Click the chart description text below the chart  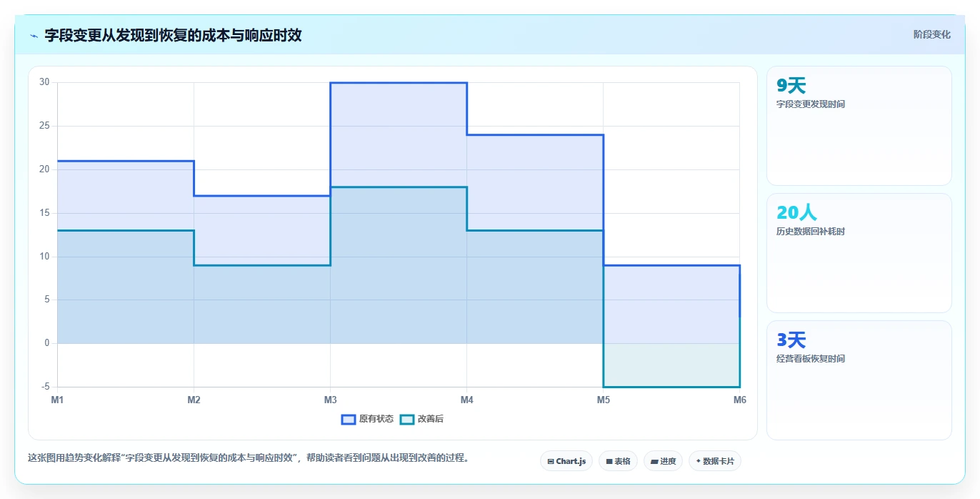249,458
